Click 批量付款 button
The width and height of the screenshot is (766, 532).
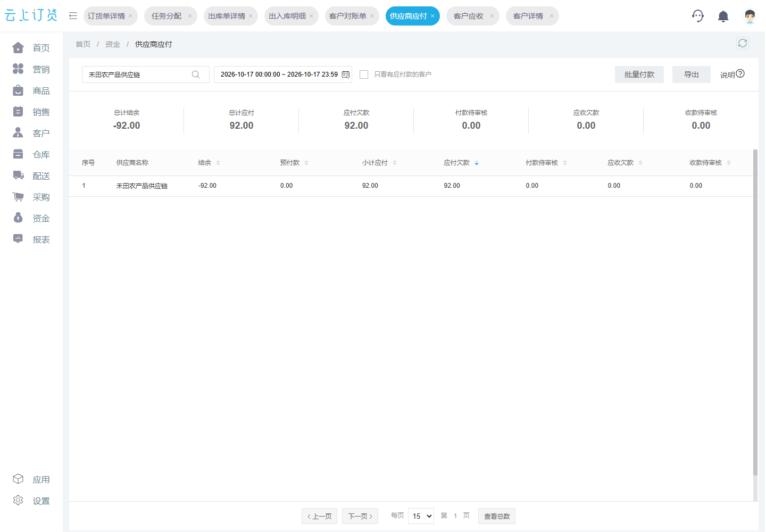pyautogui.click(x=639, y=74)
